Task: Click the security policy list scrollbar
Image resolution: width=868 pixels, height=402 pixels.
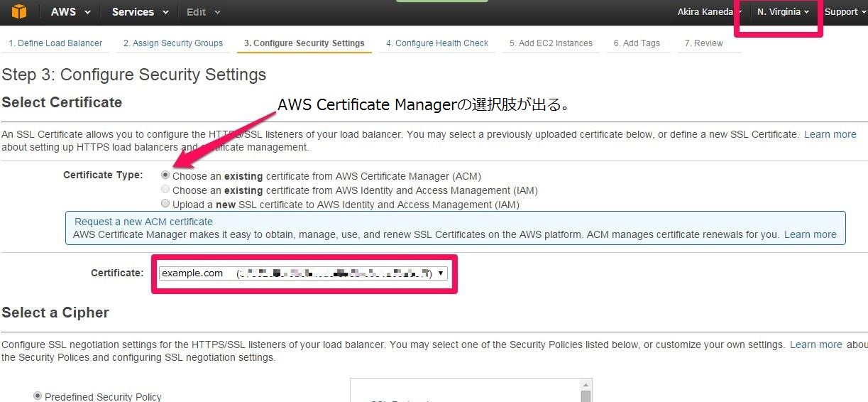Action: click(585, 395)
